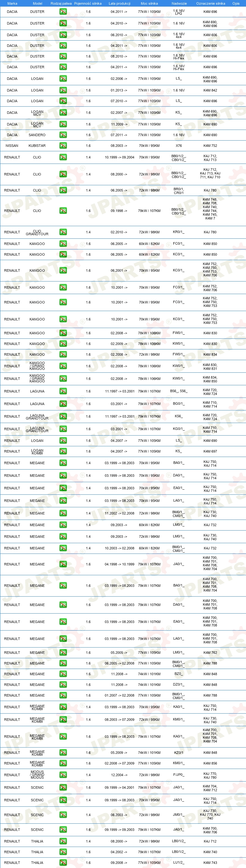Click the fuel icon in the DUSTER 1.6 16V LPG row
Screen dimensions: 246x868
63,12
